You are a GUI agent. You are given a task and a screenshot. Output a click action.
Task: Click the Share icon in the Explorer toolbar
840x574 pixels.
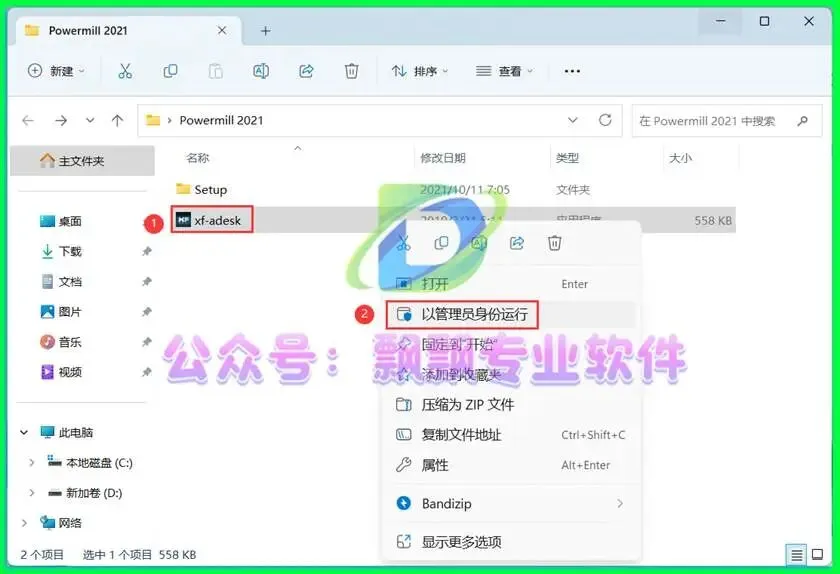coord(306,71)
